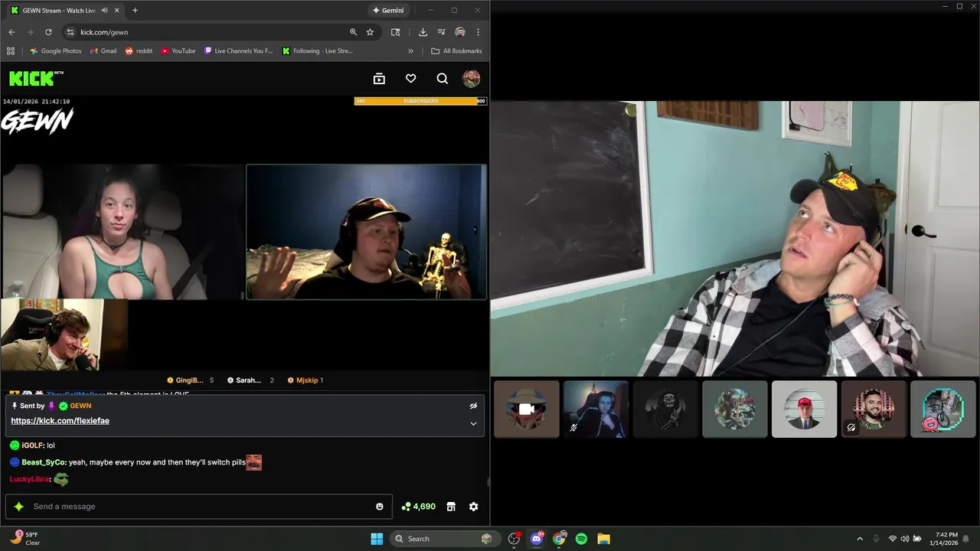Open Following - Live Stre... bookmark
The height and width of the screenshot is (551, 980).
[317, 51]
